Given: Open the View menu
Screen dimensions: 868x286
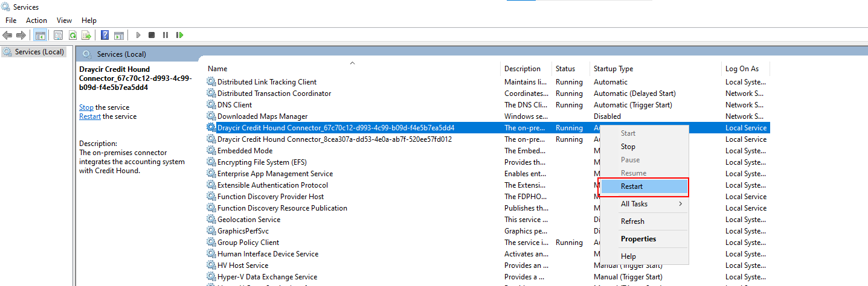Looking at the screenshot, I should [64, 21].
